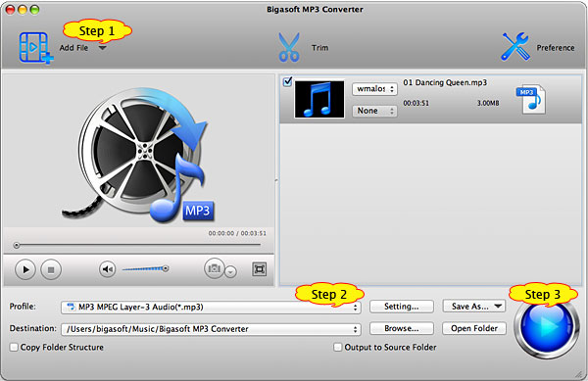Image resolution: width=588 pixels, height=381 pixels.
Task: Click the Setting... button
Action: 402,307
